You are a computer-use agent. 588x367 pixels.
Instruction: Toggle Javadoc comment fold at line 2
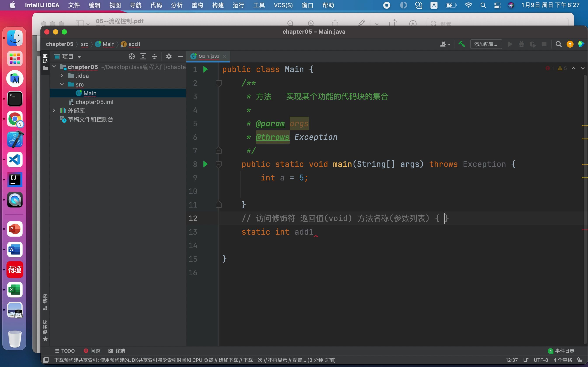(219, 83)
